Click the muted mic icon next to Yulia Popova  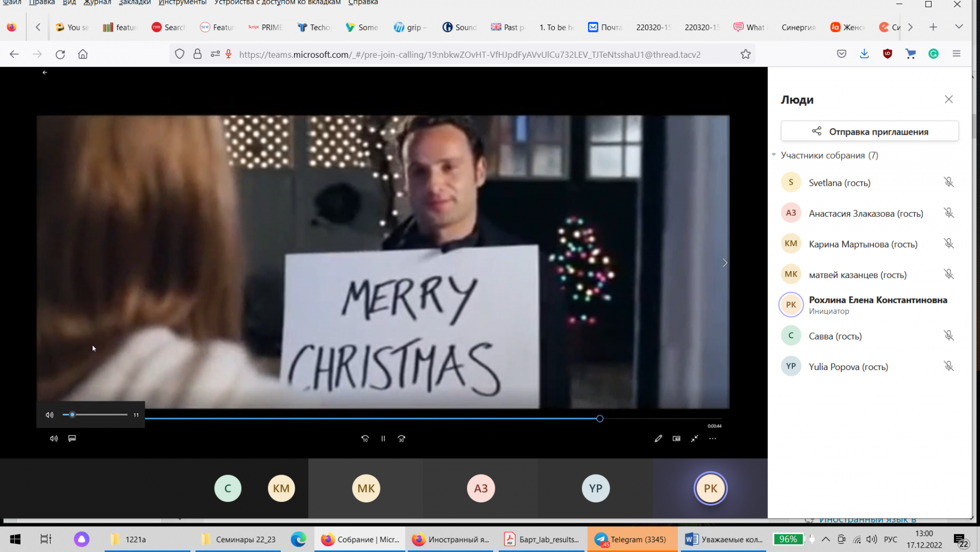(x=949, y=366)
